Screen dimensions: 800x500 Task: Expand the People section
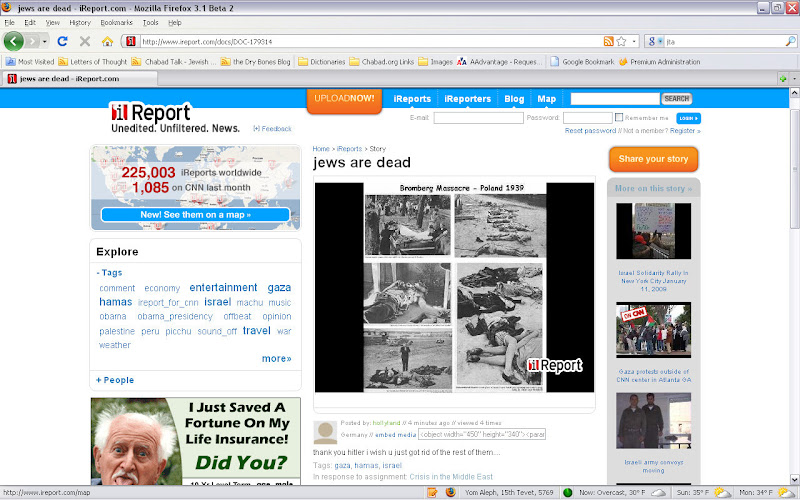pos(115,380)
